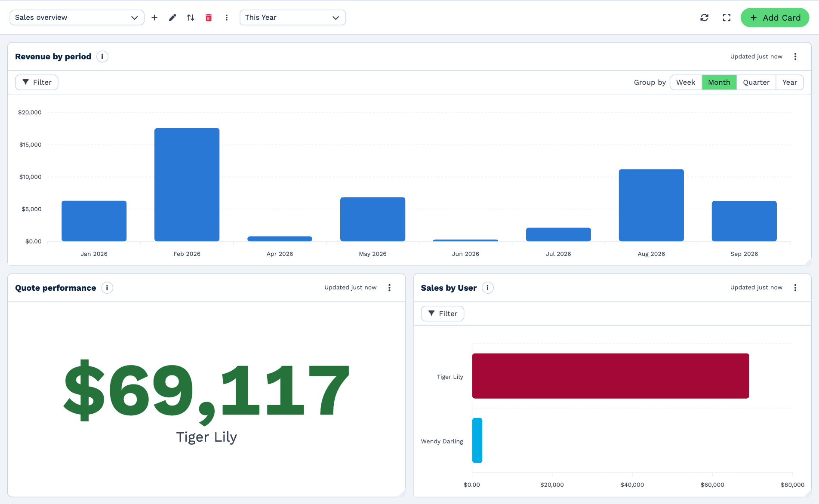Open the This Year date range dropdown
Image resolution: width=819 pixels, height=504 pixels.
point(292,18)
